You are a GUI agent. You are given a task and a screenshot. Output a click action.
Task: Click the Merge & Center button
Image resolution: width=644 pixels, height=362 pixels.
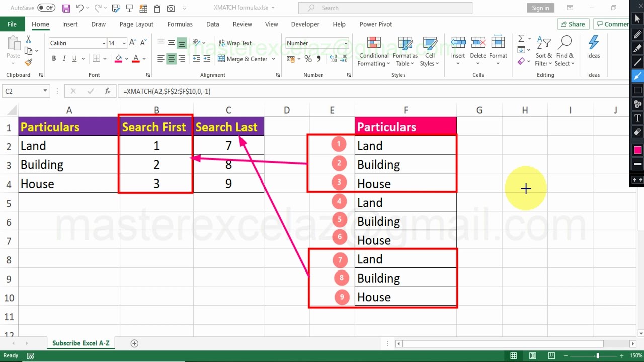coord(244,59)
